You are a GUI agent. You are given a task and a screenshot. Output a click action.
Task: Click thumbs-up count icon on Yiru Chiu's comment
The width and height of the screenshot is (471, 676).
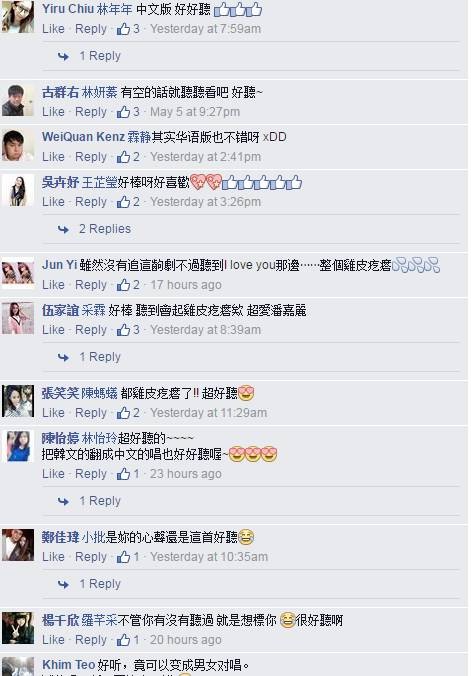[123, 29]
